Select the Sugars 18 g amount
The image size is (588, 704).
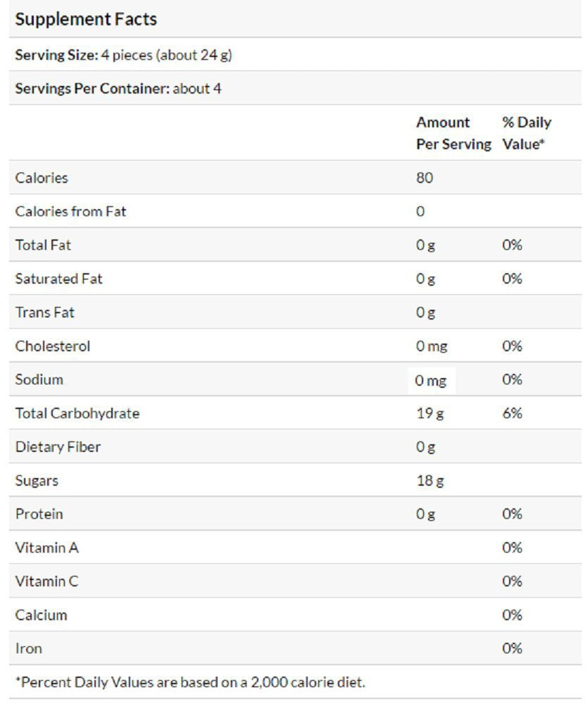click(x=430, y=481)
